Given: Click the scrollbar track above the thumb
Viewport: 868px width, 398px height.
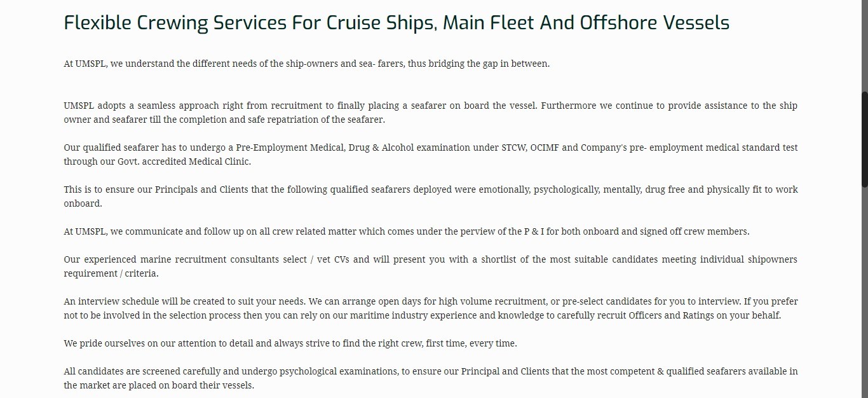Looking at the screenshot, I should [x=864, y=46].
